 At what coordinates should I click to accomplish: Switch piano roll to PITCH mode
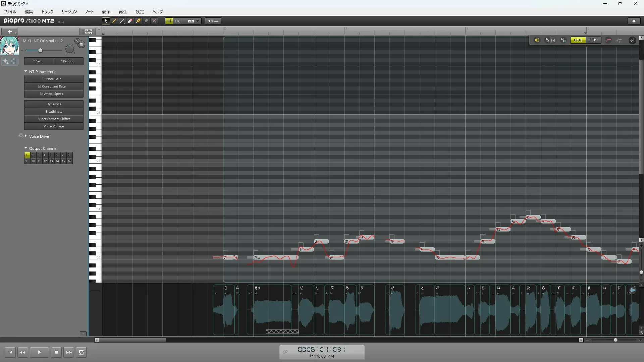click(593, 40)
